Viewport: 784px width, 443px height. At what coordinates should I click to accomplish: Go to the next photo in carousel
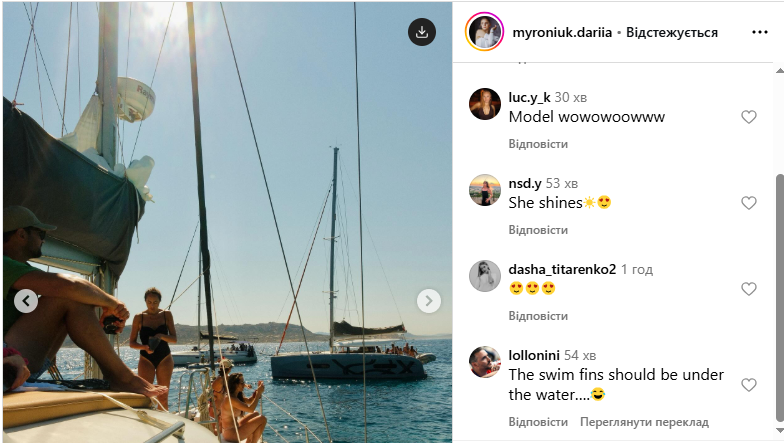coord(428,301)
